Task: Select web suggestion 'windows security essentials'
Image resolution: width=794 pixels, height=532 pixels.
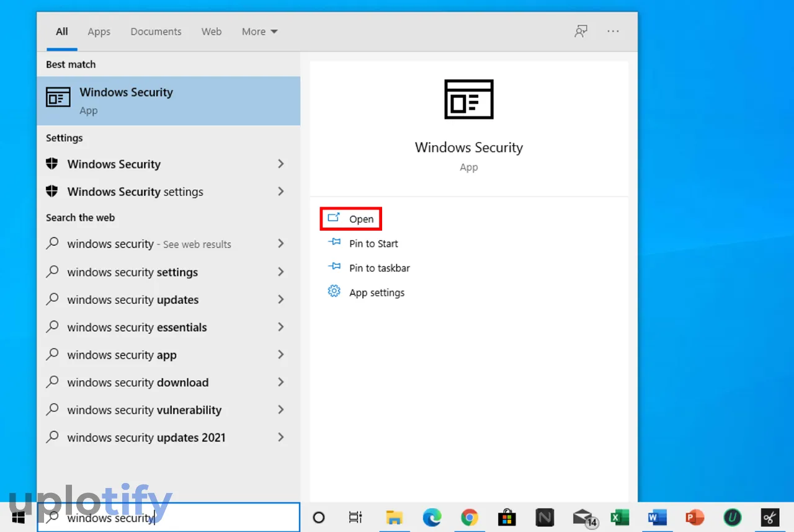Action: tap(169, 327)
